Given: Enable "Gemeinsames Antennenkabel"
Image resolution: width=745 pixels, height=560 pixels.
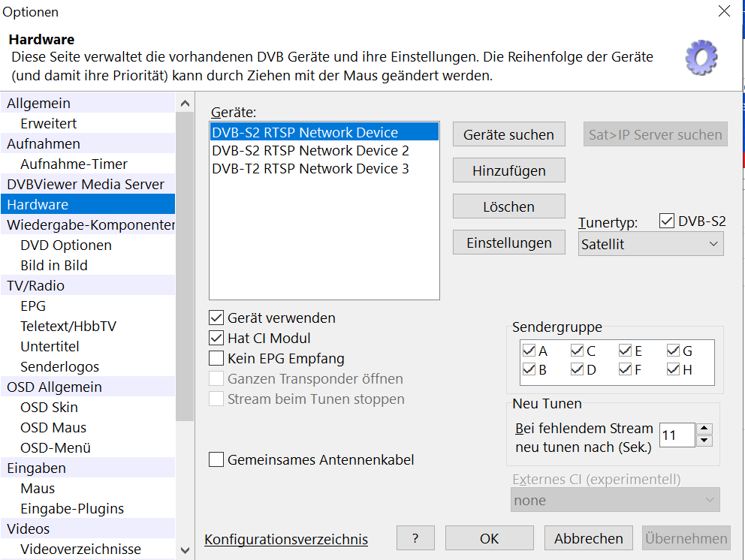Looking at the screenshot, I should (216, 460).
